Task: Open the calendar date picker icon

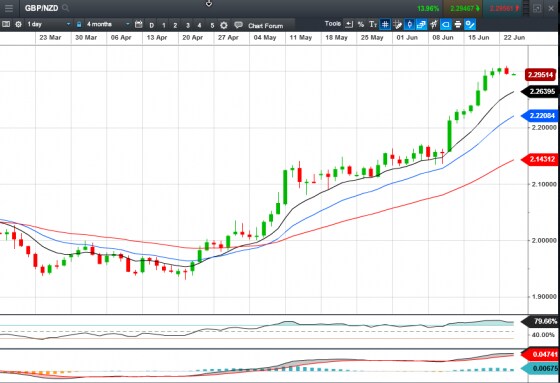Action: [x=139, y=24]
